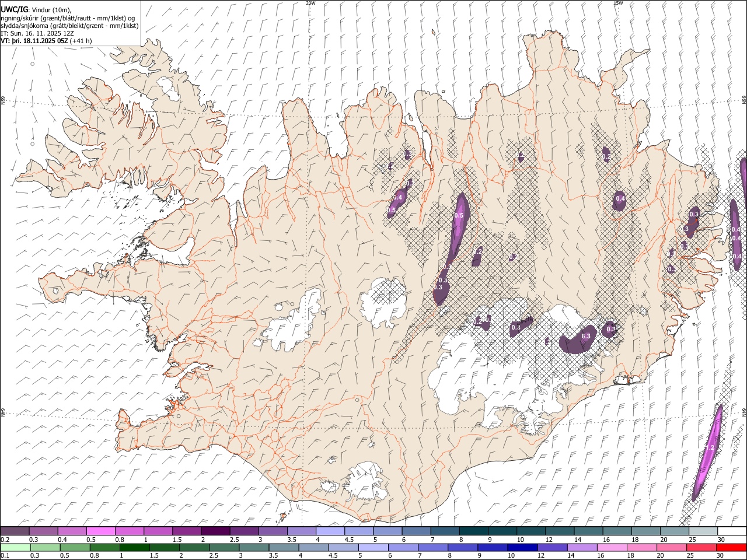Click the 12 violet swatch in the lower legend
This screenshot has height=560, width=747.
coord(551,547)
